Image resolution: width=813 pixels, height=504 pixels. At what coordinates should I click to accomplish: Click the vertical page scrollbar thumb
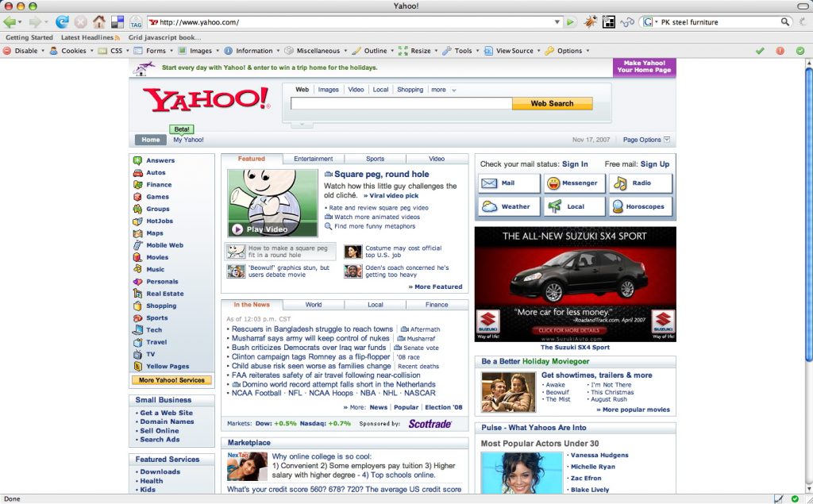pyautogui.click(x=808, y=215)
